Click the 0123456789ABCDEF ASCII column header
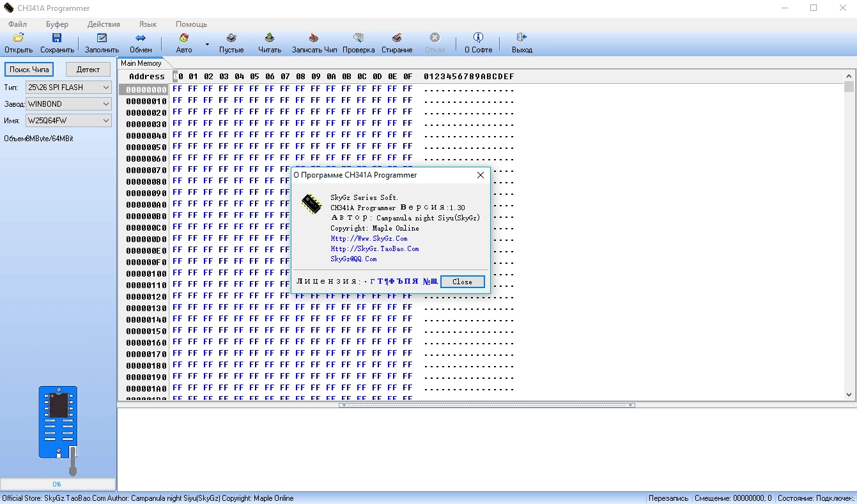Screen dimensions: 857x504 click(468, 77)
